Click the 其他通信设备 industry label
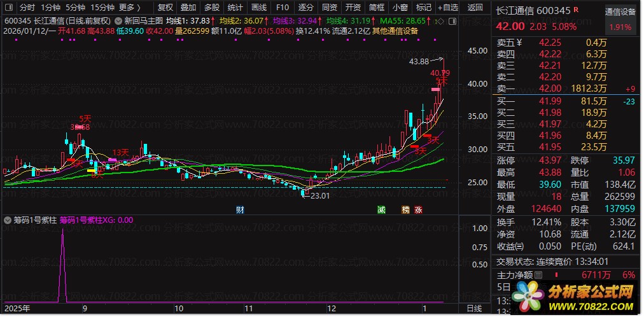 point(395,31)
